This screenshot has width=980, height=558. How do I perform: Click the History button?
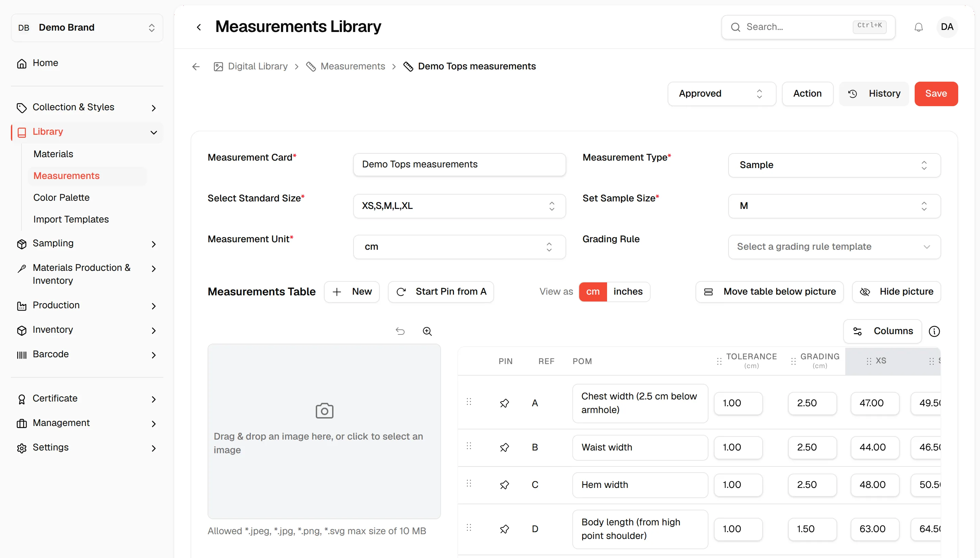coord(873,94)
